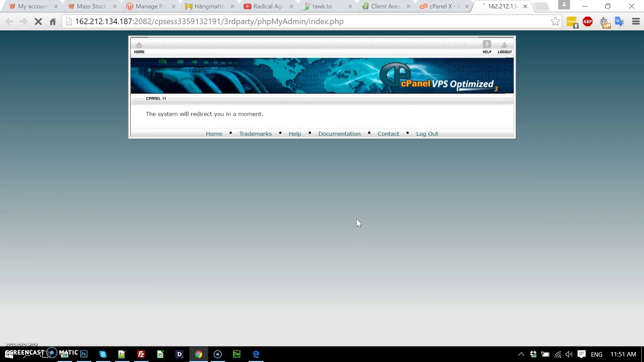
Task: Open the cPanel HELP icon
Action: pos(487,47)
